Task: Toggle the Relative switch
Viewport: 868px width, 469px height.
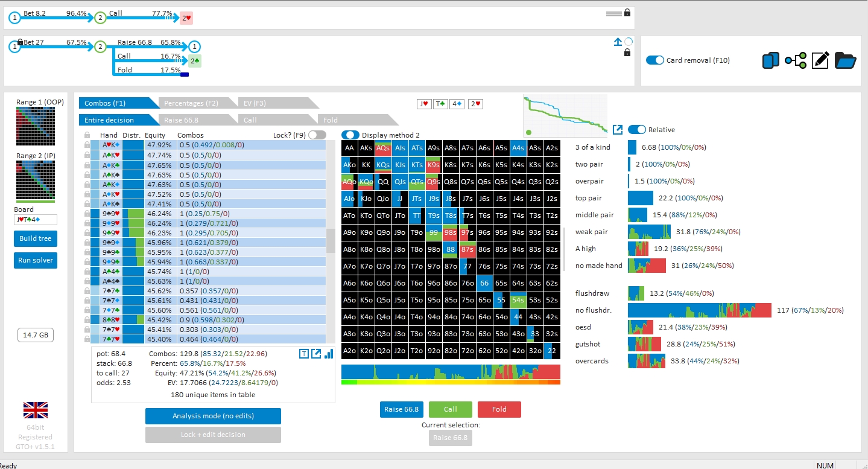Action: [637, 129]
